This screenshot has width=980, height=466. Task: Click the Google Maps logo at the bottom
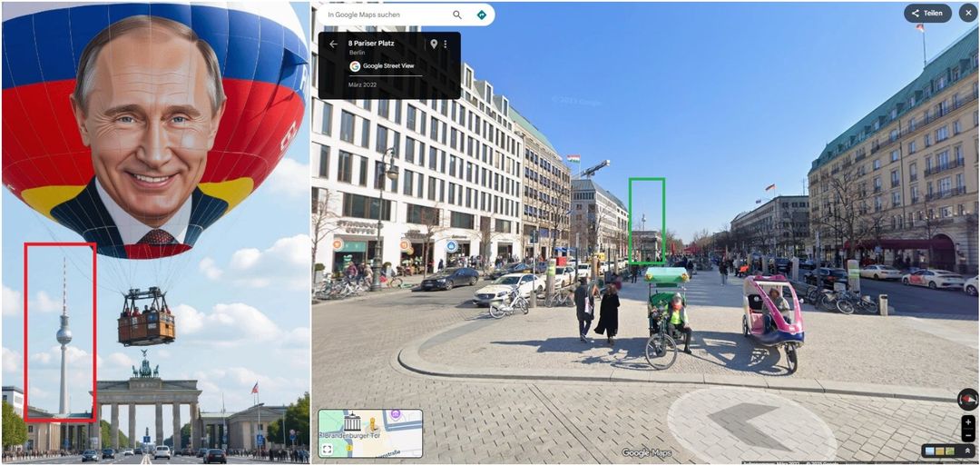coord(646,452)
